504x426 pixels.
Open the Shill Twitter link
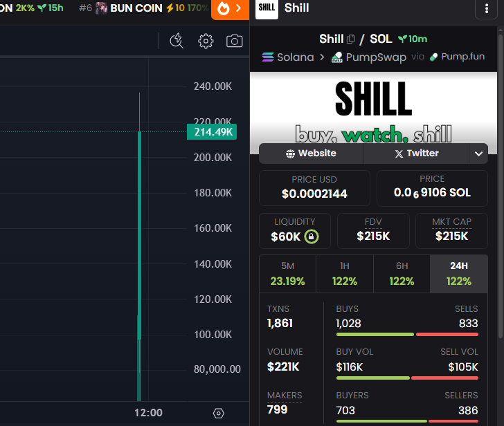pyautogui.click(x=417, y=154)
